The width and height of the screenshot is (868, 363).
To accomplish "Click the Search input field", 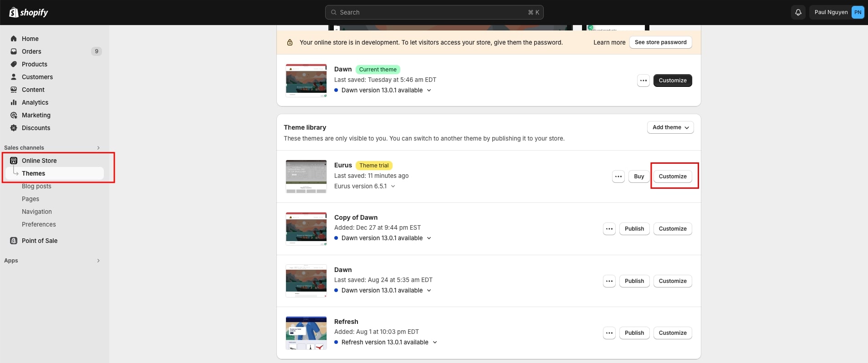I will click(434, 12).
